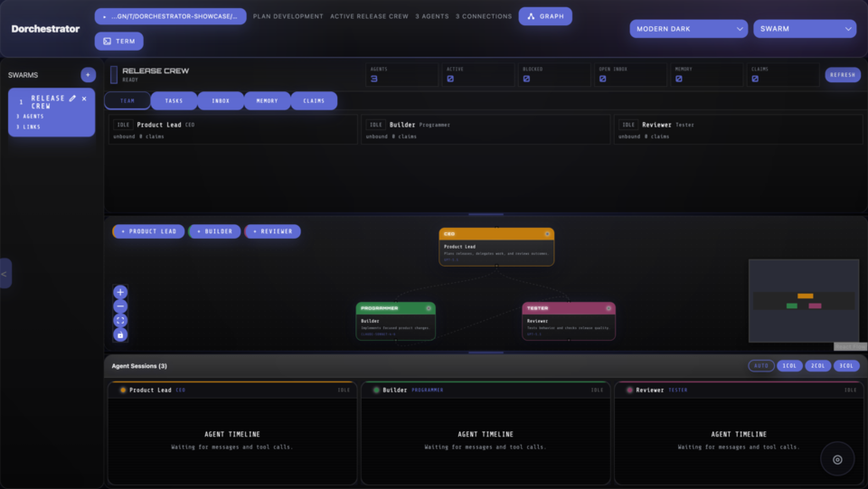Click the graph minimap

coord(804,301)
